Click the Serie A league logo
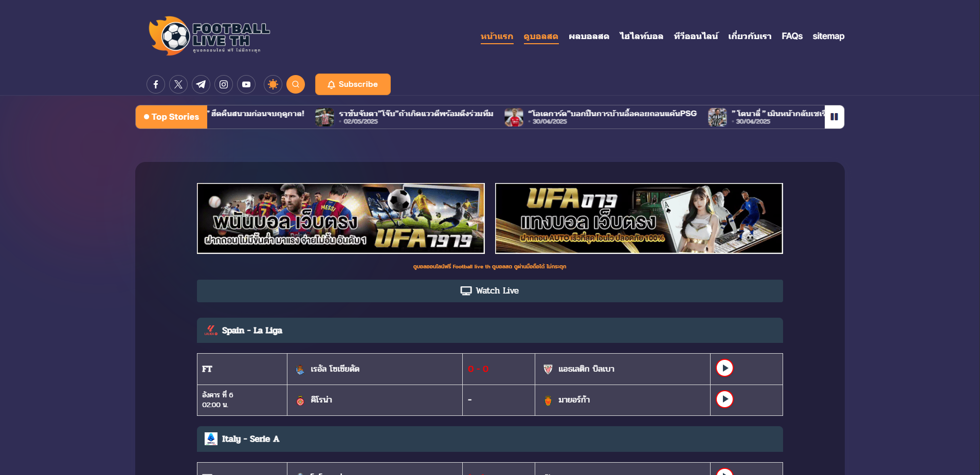Viewport: 980px width, 475px height. tap(211, 439)
